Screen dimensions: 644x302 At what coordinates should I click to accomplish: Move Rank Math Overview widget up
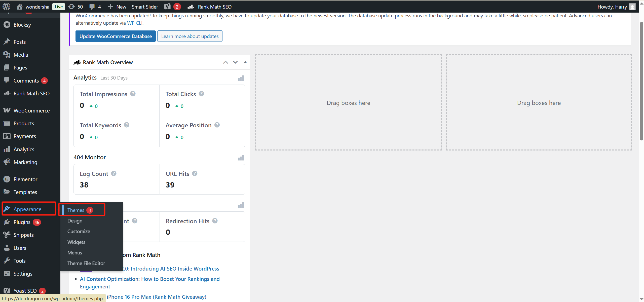pos(225,62)
